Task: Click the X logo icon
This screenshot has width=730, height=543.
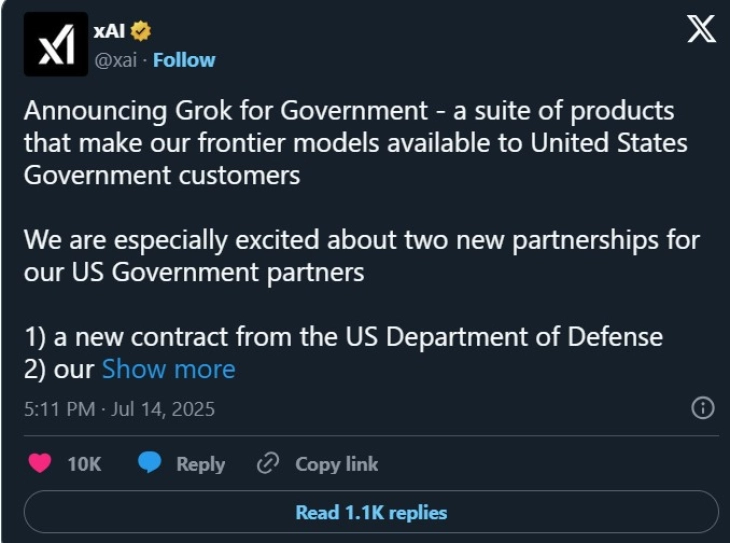Action: (702, 31)
